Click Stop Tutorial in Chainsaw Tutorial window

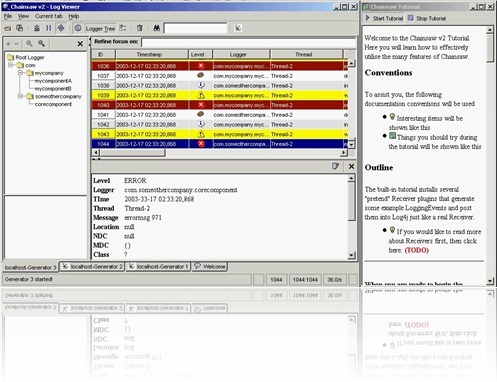(x=427, y=18)
